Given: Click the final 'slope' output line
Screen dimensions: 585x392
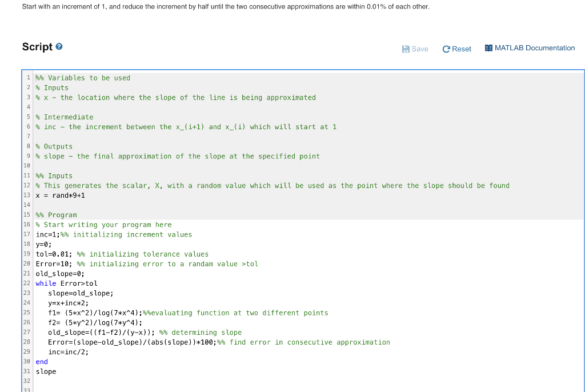Looking at the screenshot, I should coord(46,371).
